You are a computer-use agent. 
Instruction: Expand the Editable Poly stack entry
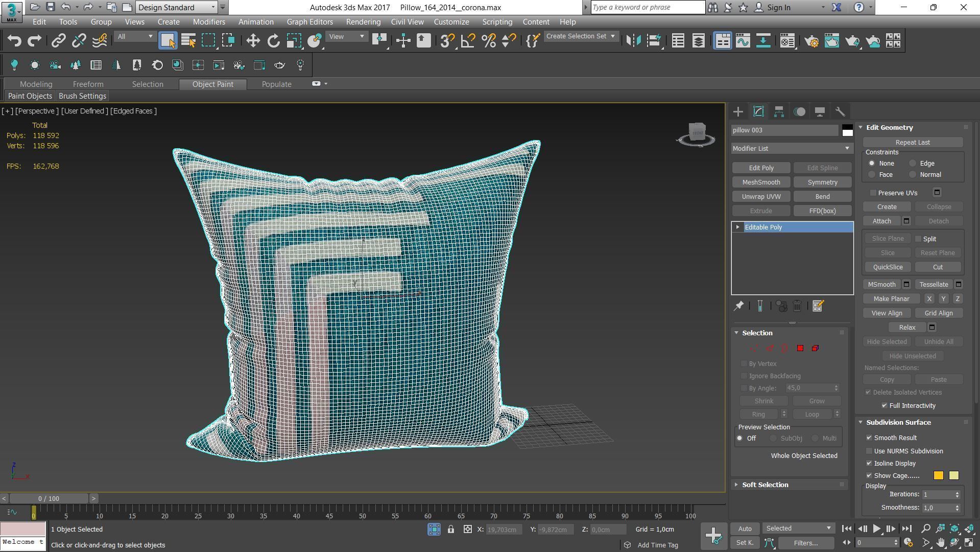coord(737,227)
